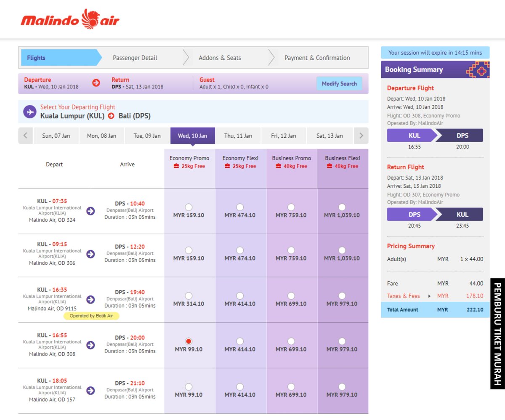The width and height of the screenshot is (505, 420).
Task: Select Business Promo MYR 759.10 for flight OD 306
Action: pos(291,250)
